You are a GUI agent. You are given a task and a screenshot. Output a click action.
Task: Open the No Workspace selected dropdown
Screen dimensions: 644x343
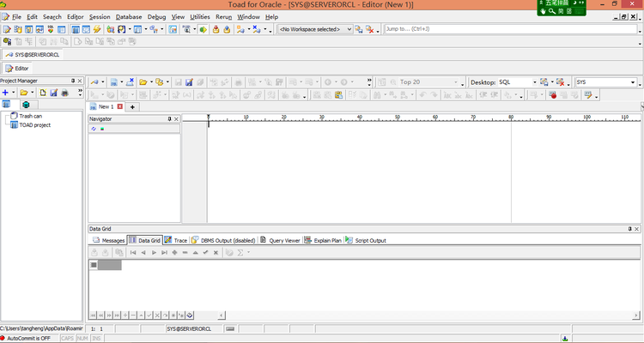click(348, 29)
